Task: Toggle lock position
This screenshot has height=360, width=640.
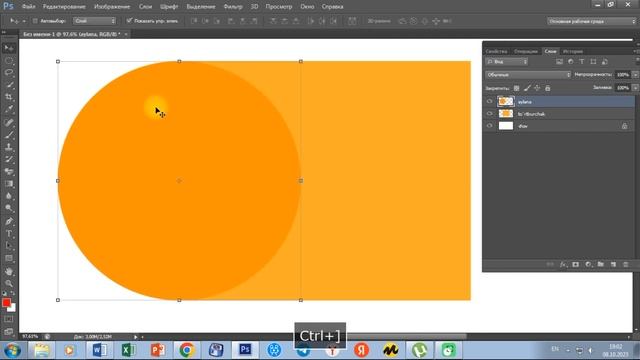Action: (x=537, y=88)
